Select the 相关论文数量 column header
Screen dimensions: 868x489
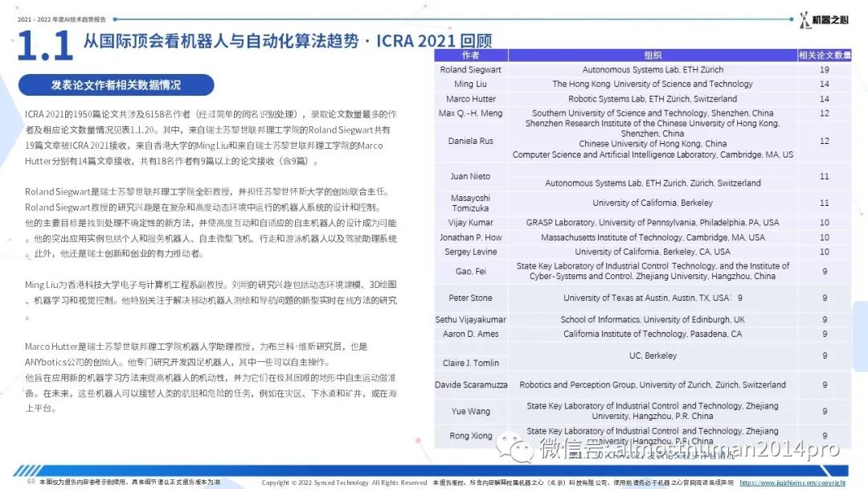click(x=825, y=55)
